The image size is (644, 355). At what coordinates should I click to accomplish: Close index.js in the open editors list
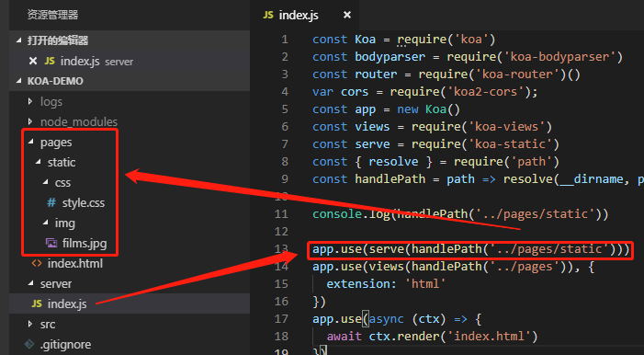point(33,62)
